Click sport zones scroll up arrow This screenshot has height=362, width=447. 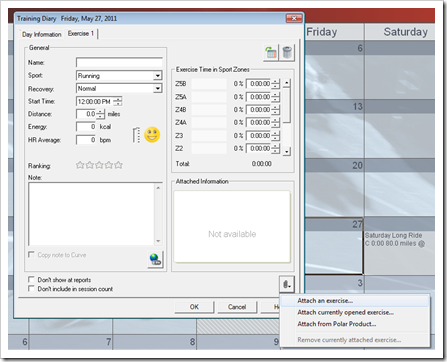click(287, 83)
